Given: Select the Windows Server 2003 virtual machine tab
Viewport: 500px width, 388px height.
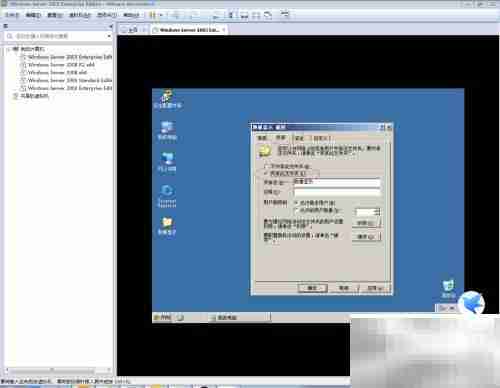Looking at the screenshot, I should pyautogui.click(x=188, y=30).
